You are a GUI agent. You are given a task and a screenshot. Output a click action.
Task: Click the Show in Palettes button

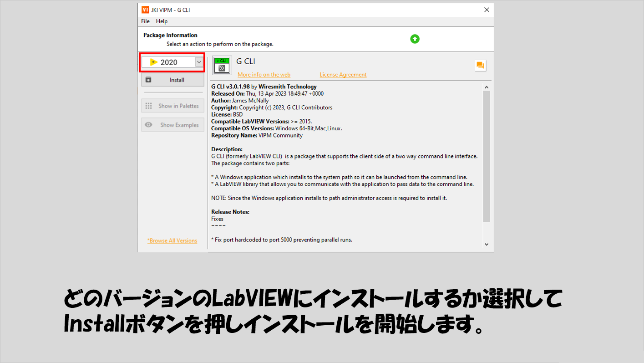[x=173, y=106]
